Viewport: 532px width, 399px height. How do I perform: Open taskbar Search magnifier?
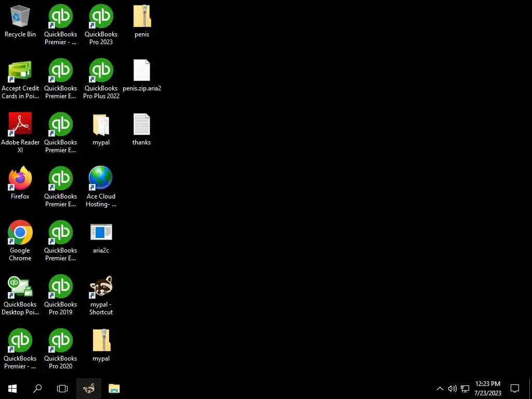point(37,389)
